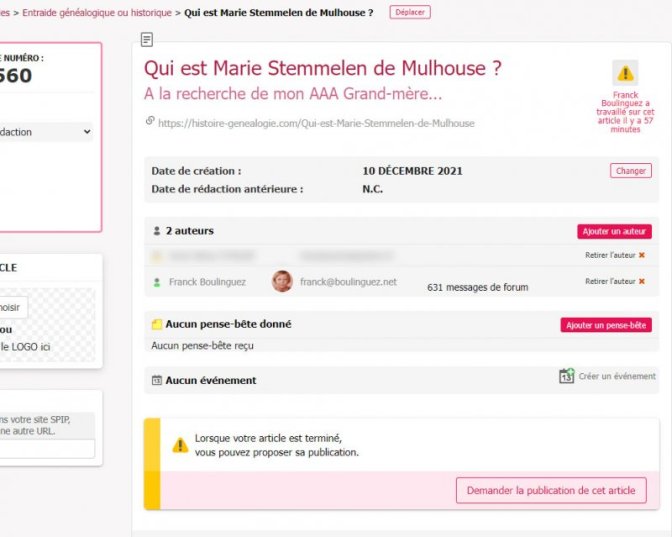The width and height of the screenshot is (672, 537).
Task: Click the link chain icon before article URL
Action: (x=150, y=121)
